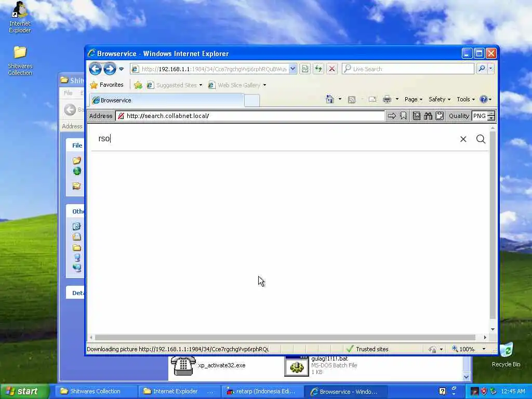
Task: Click the Safely Remove Hardware tray icon
Action: [494, 392]
